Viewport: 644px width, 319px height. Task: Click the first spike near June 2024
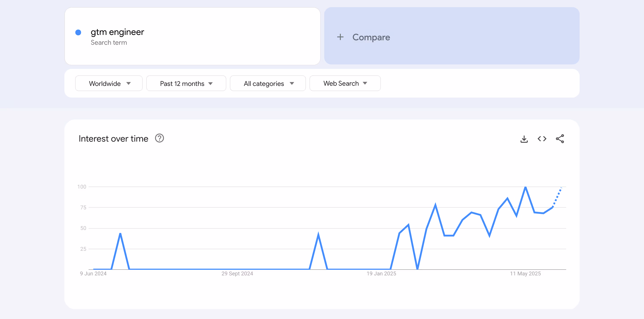click(120, 234)
